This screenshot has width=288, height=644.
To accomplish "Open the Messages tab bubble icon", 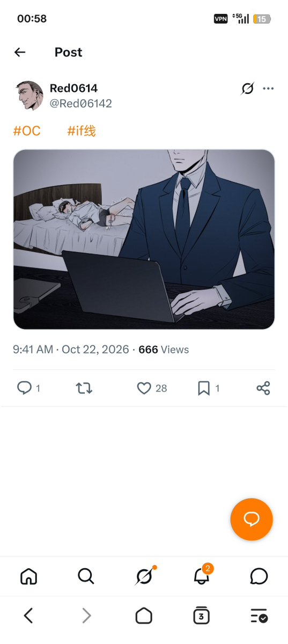I will [x=259, y=576].
